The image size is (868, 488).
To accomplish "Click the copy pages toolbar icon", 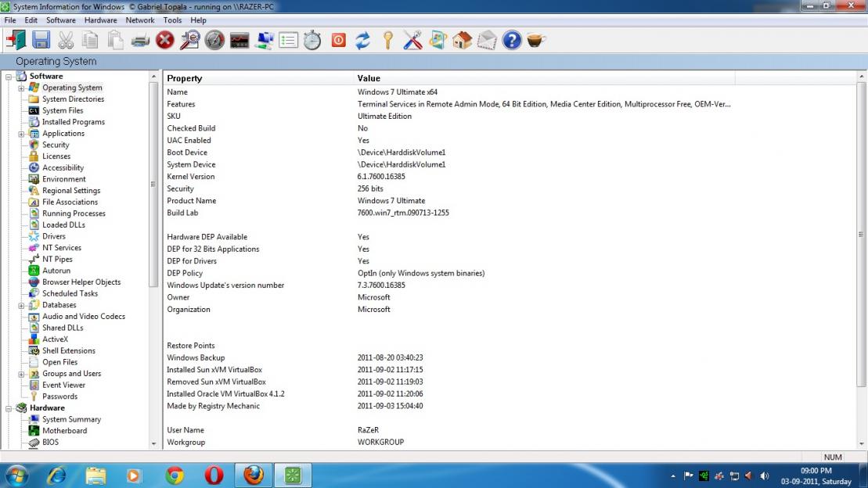I will (x=90, y=41).
